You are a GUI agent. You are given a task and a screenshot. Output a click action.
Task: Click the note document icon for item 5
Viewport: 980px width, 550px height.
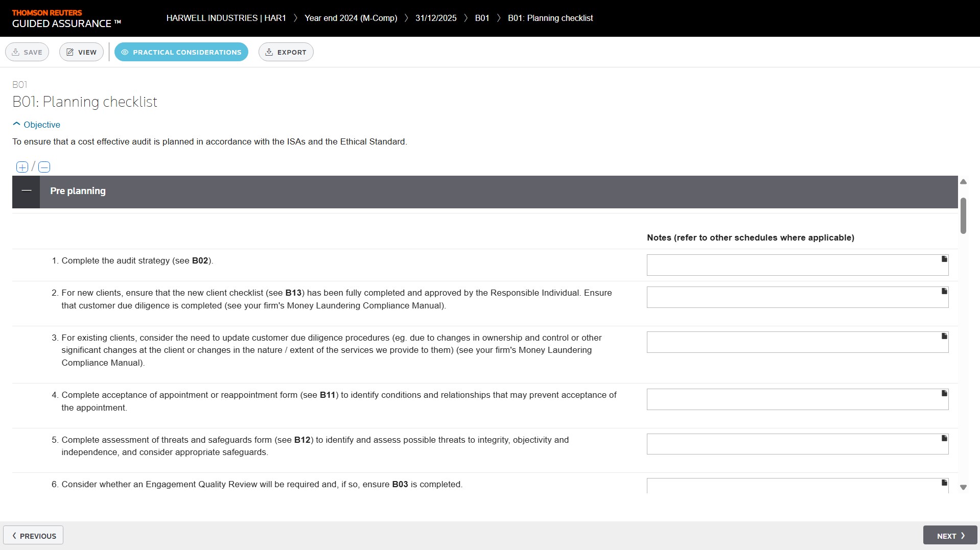click(x=944, y=439)
